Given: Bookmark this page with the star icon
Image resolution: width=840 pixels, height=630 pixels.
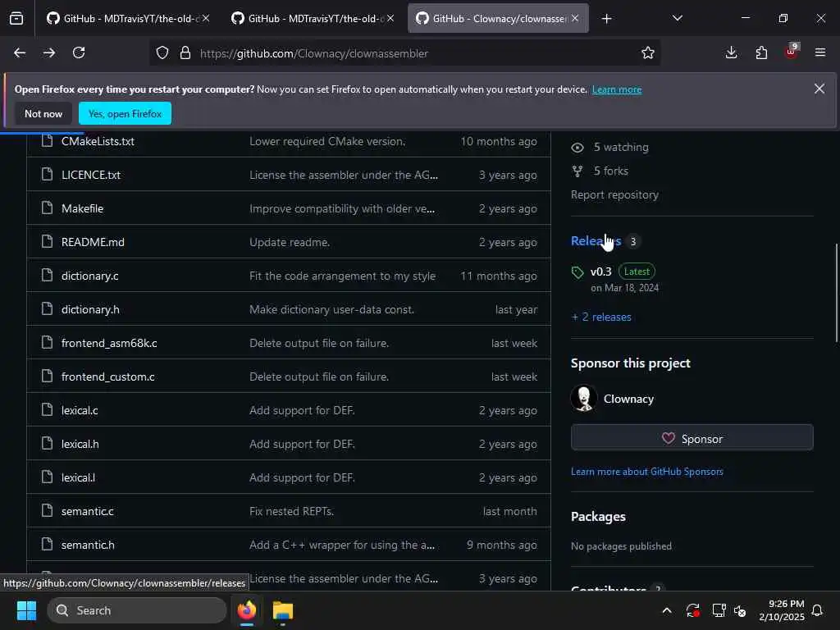Looking at the screenshot, I should 648,53.
